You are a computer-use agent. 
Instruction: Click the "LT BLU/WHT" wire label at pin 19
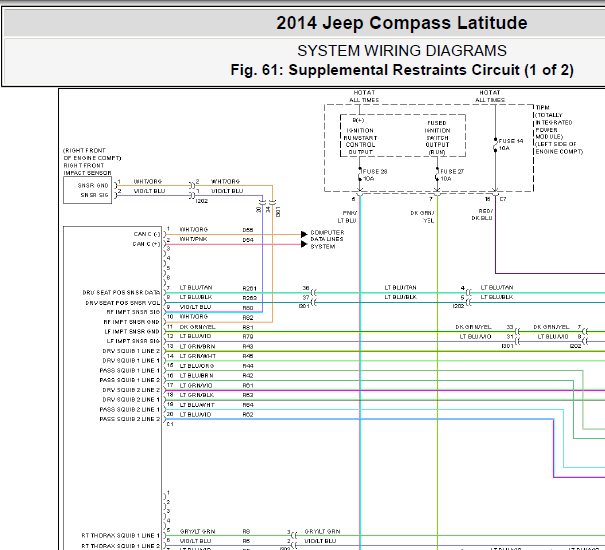(x=197, y=405)
